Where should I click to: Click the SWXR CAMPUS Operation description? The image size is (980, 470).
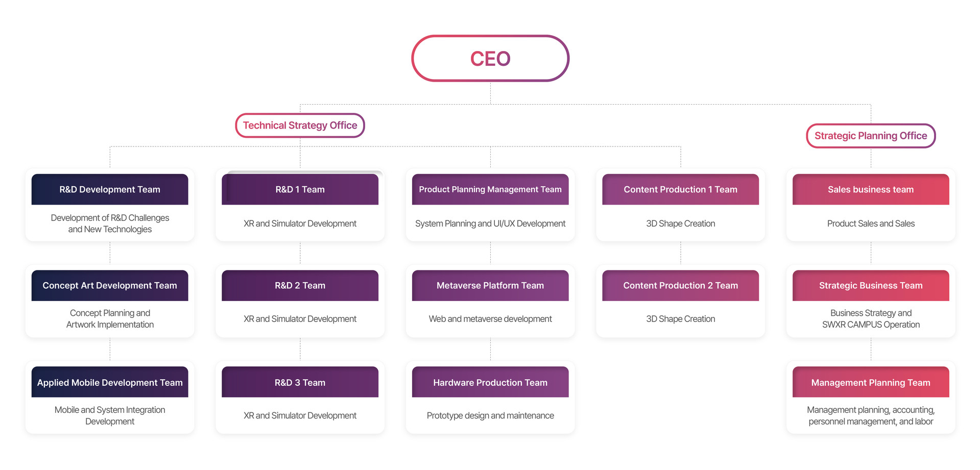pyautogui.click(x=871, y=325)
